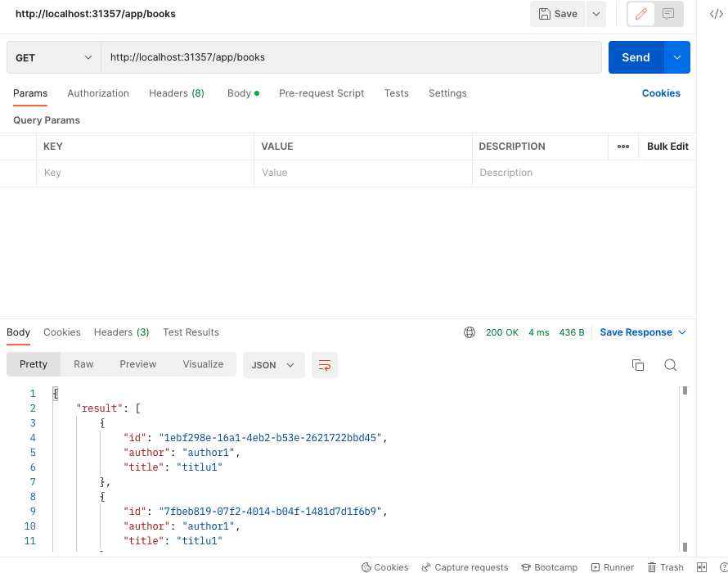Open the comments view icon

pyautogui.click(x=668, y=14)
